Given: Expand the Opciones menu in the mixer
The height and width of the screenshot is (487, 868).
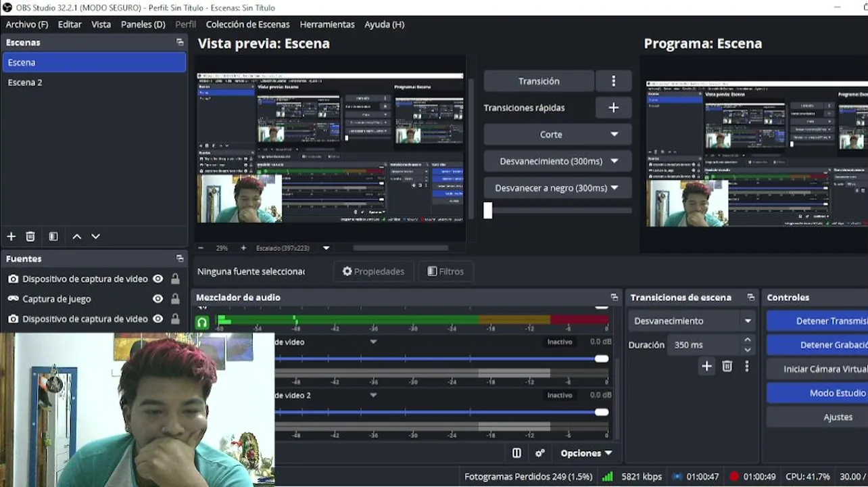Looking at the screenshot, I should tap(586, 453).
